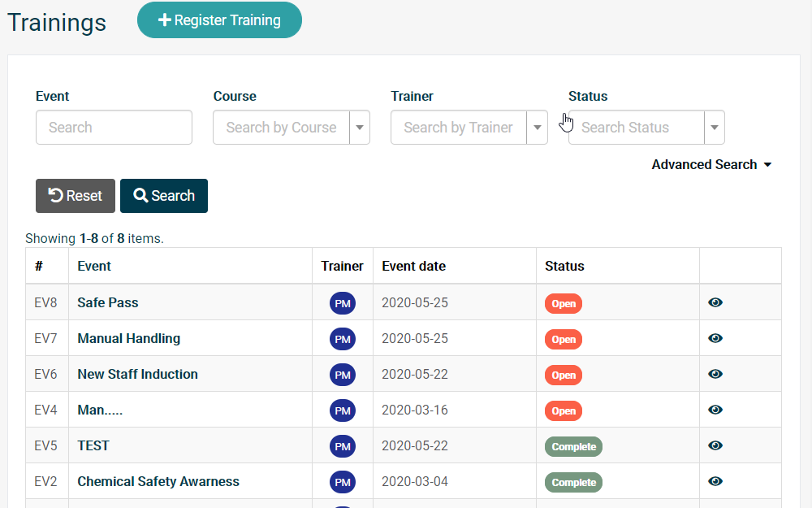Click the dark Search button
812x508 pixels.
[164, 196]
